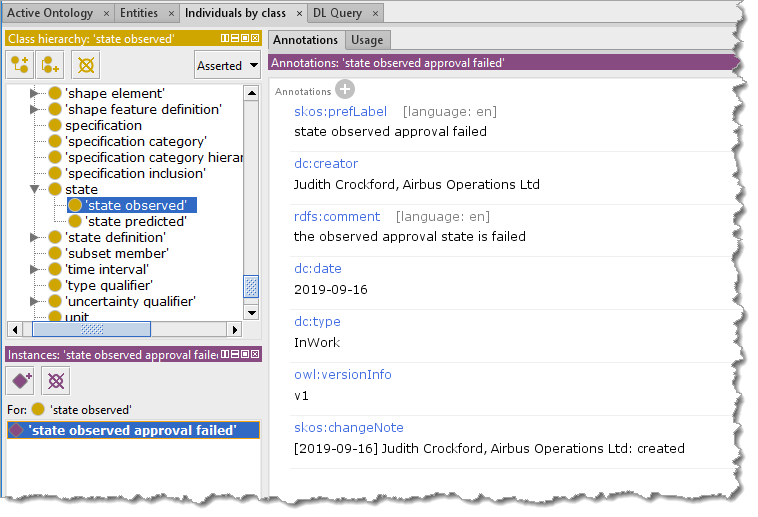Open the Active Ontology tab
The image size is (758, 517).
tap(50, 14)
